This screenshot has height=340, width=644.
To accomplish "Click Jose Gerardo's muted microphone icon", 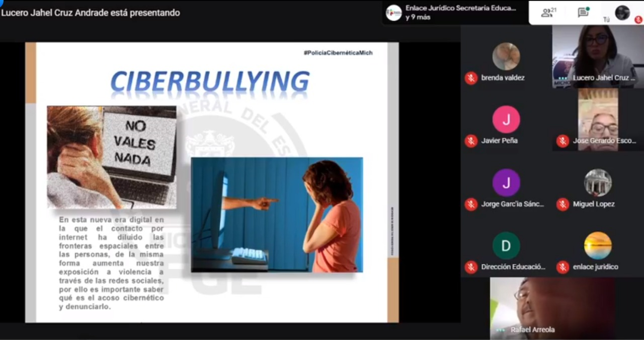I will click(x=562, y=141).
